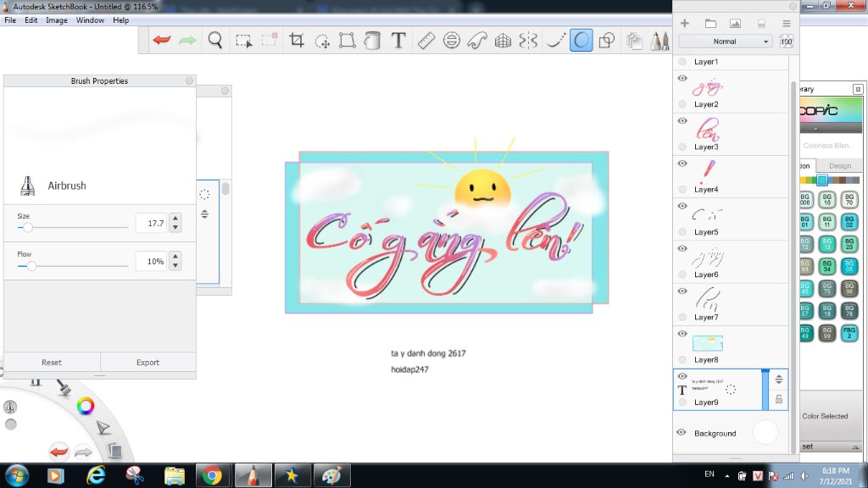Viewport: 868px width, 488px height.
Task: Hide Layer9 using its eye icon
Action: [682, 376]
